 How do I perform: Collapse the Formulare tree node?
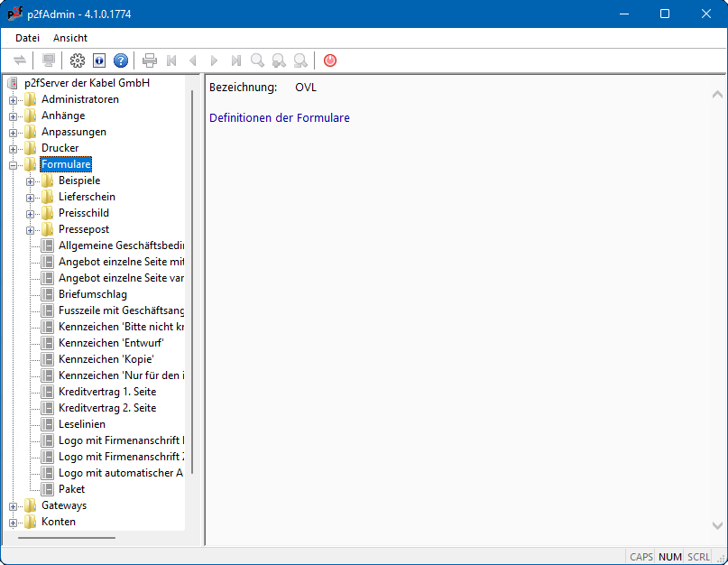click(x=14, y=165)
